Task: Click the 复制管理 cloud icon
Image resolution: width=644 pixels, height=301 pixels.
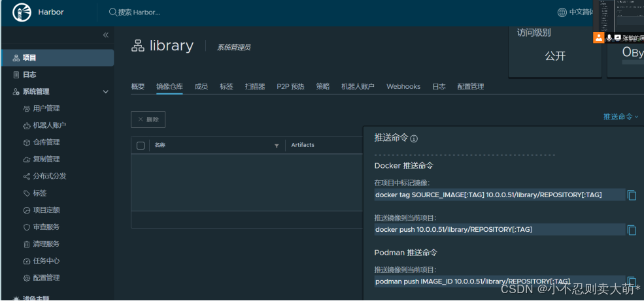Action: [27, 159]
